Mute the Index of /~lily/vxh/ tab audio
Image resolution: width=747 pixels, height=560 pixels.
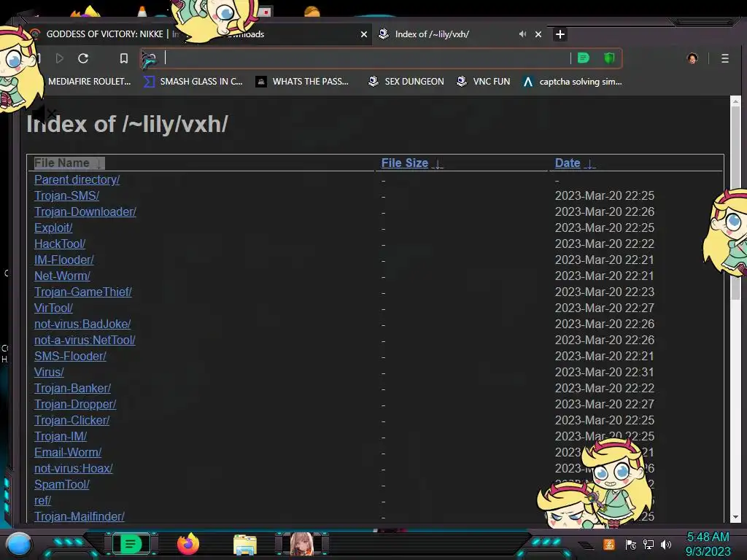coord(522,34)
